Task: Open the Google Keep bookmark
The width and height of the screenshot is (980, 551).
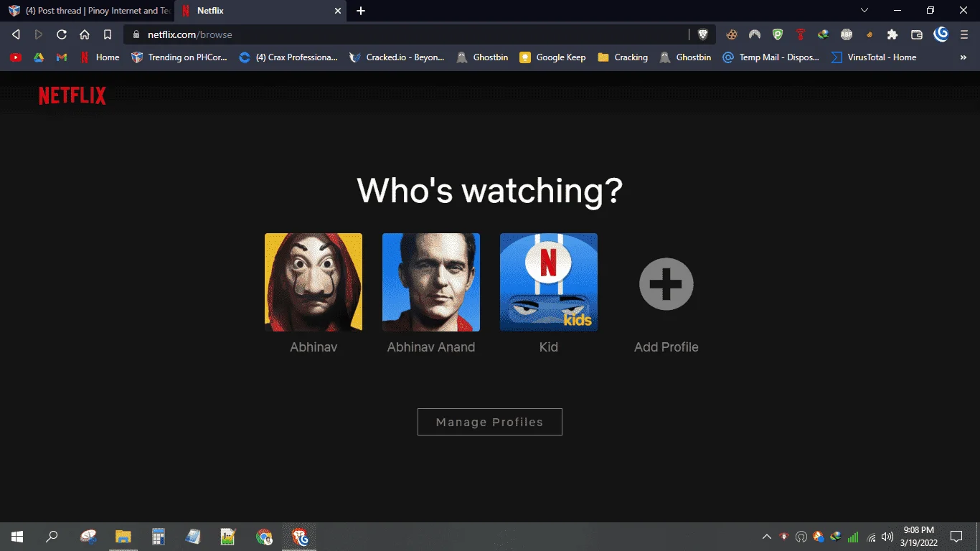Action: pos(552,57)
